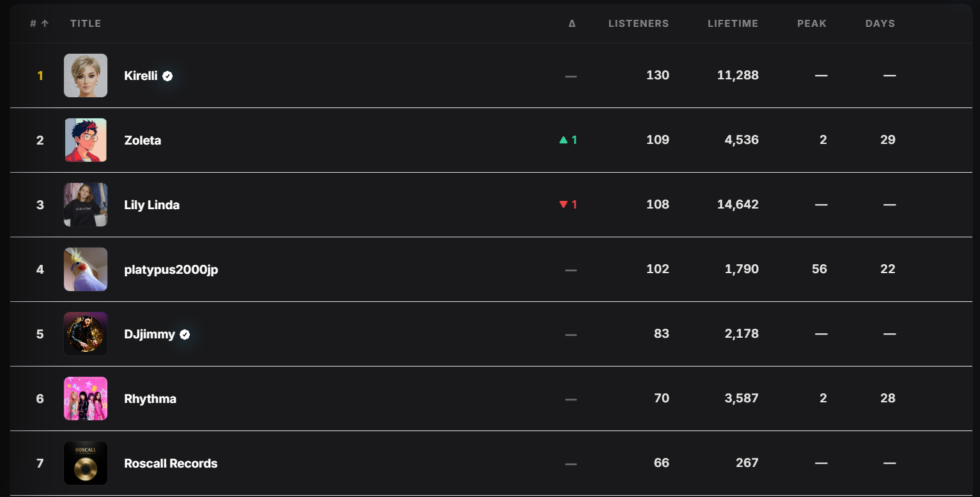980x497 pixels.
Task: Click Roscall Records gold disc logo
Action: click(x=86, y=463)
